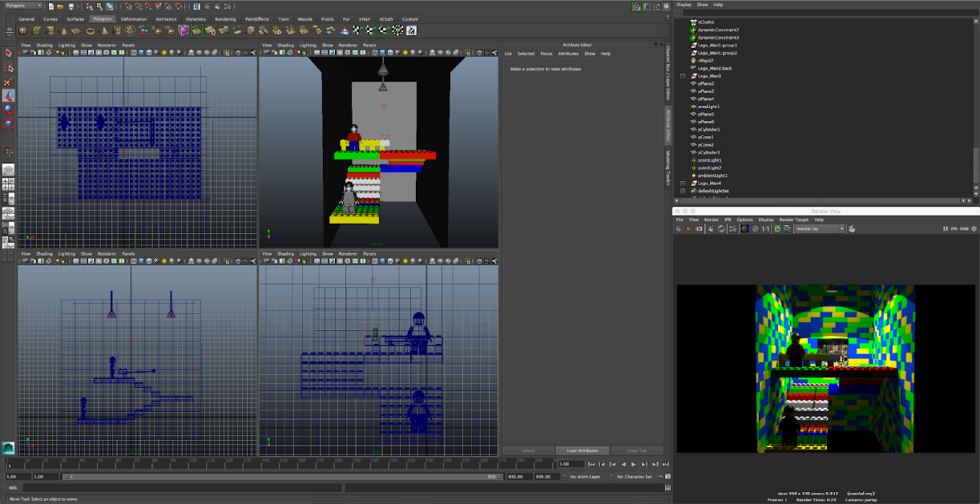Click the Open Scene folder icon
Viewport: 980px width, 504px height.
pos(59,6)
